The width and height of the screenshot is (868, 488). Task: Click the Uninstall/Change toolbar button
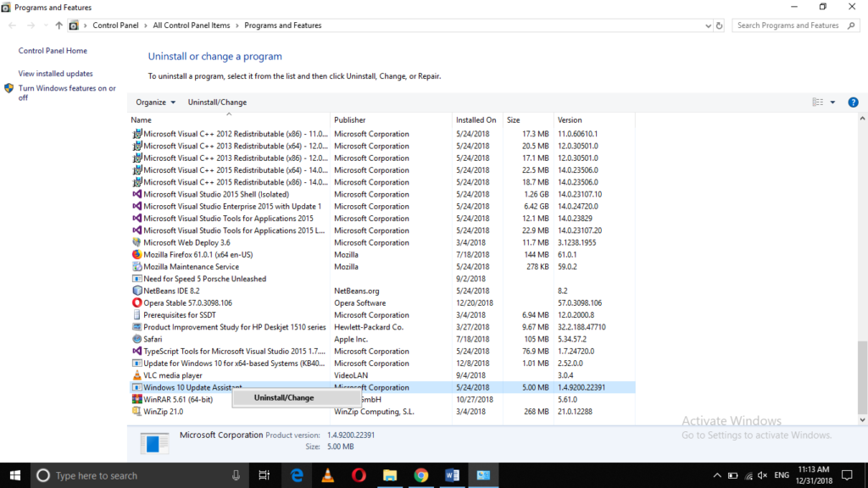[217, 103]
